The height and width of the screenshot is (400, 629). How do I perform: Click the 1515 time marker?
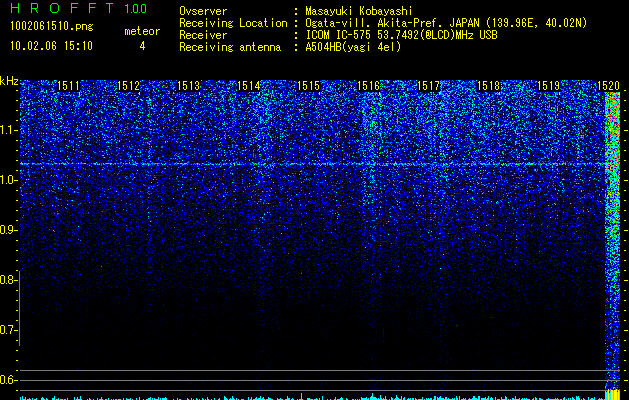(x=308, y=86)
